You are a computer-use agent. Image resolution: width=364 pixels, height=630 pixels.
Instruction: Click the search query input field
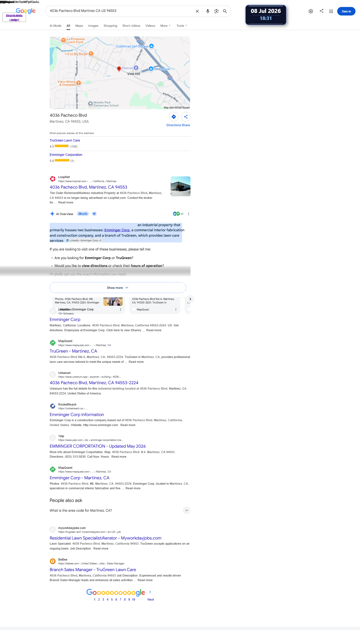(121, 11)
